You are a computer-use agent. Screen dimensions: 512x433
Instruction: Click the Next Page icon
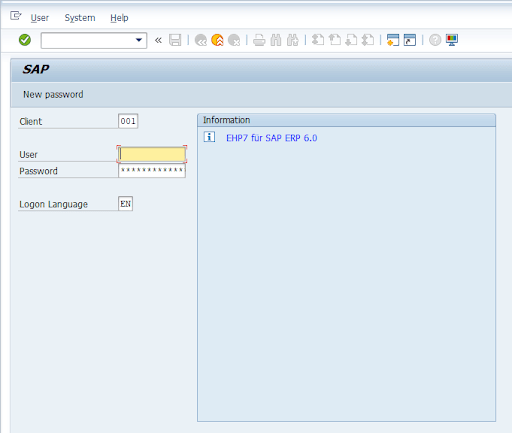[351, 40]
